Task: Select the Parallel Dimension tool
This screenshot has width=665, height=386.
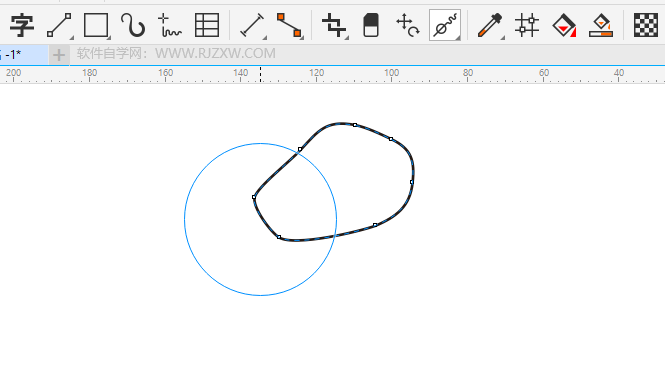Action: coord(252,25)
